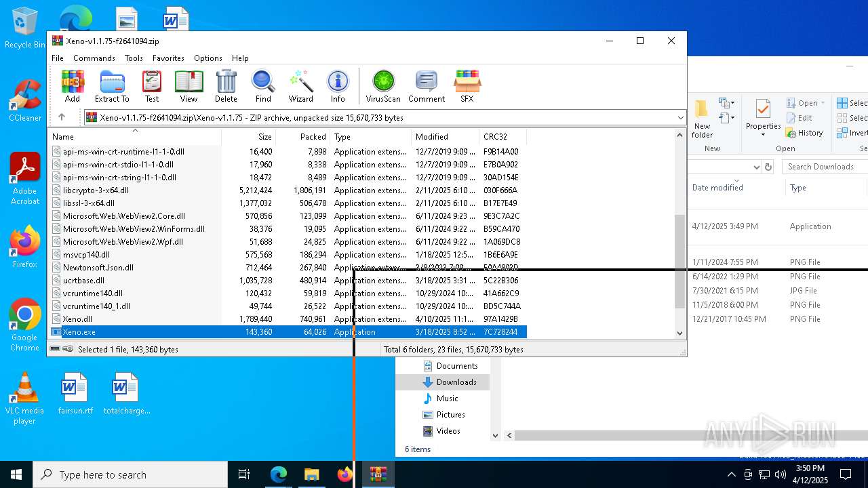The image size is (868, 488).
Task: Click the Delete trash can icon
Action: (x=226, y=86)
